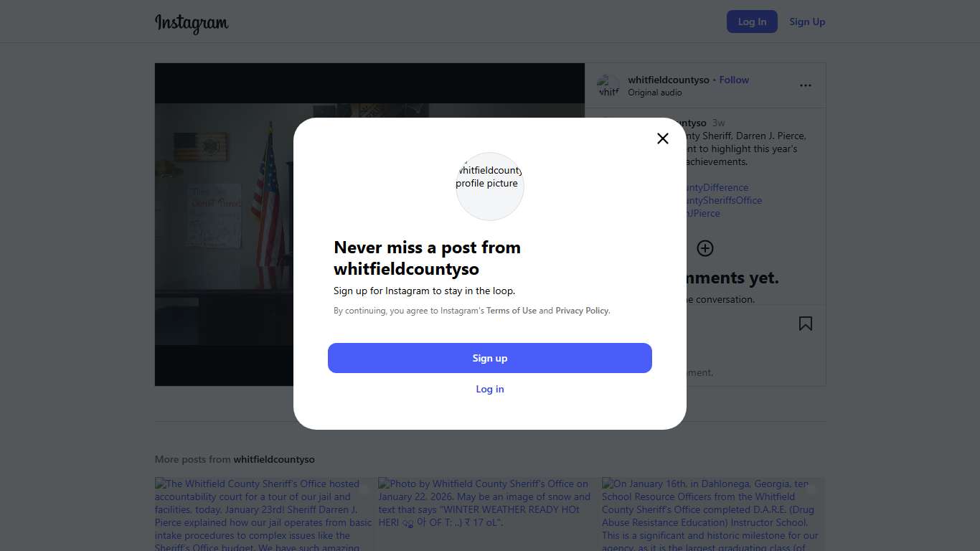Click the profile picture inside the popup
This screenshot has height=551, width=980.
click(x=490, y=186)
